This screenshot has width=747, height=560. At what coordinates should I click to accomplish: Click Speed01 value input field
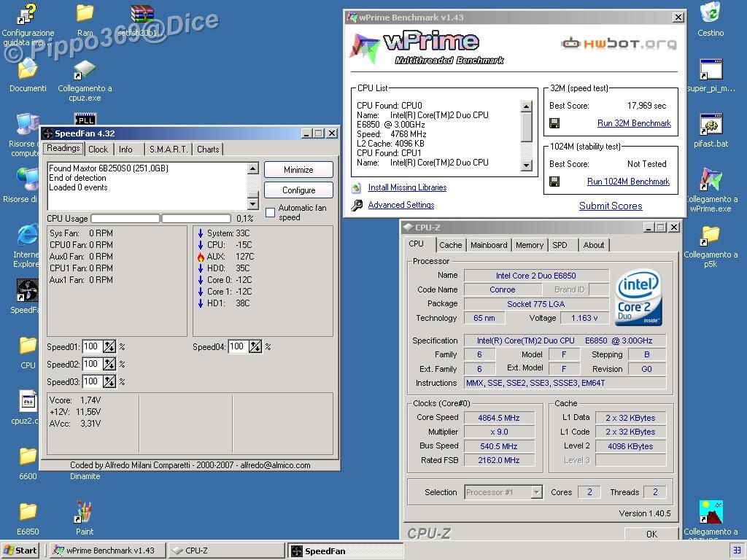pyautogui.click(x=92, y=346)
